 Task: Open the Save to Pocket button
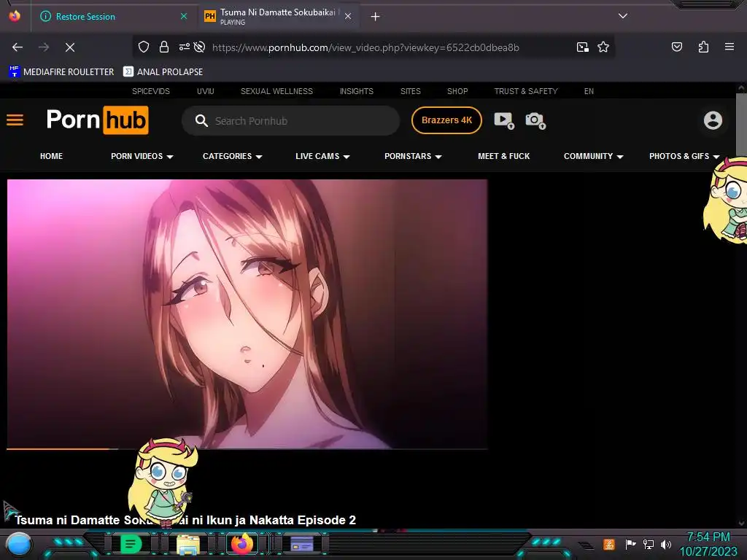[x=676, y=47]
